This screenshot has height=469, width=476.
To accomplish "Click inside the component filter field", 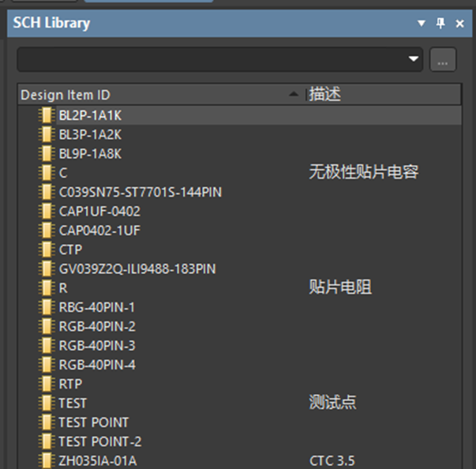I will click(219, 59).
